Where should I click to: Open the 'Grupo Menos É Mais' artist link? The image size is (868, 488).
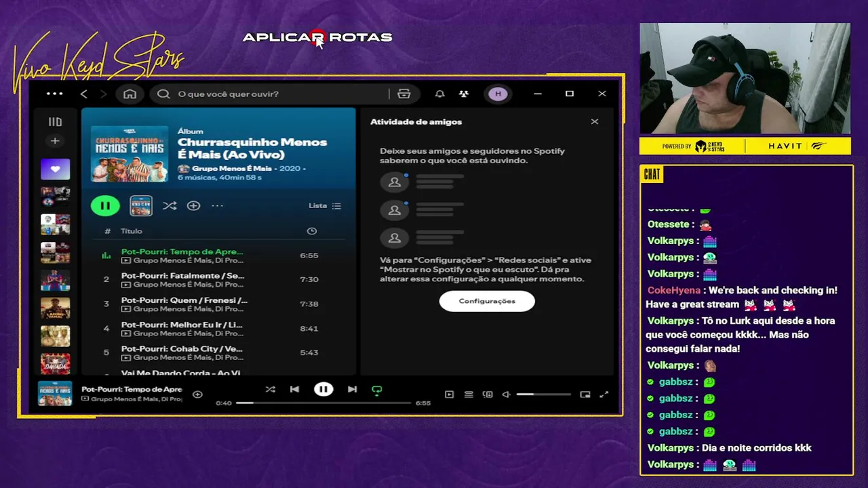pos(231,168)
